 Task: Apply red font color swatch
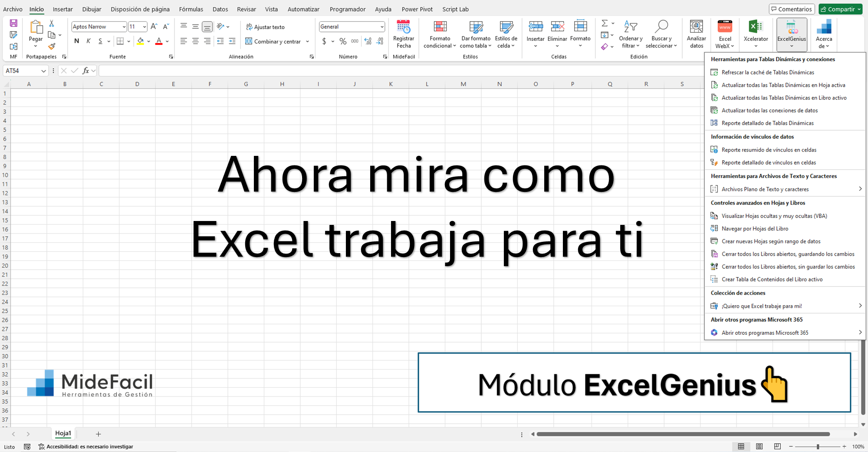coord(159,41)
